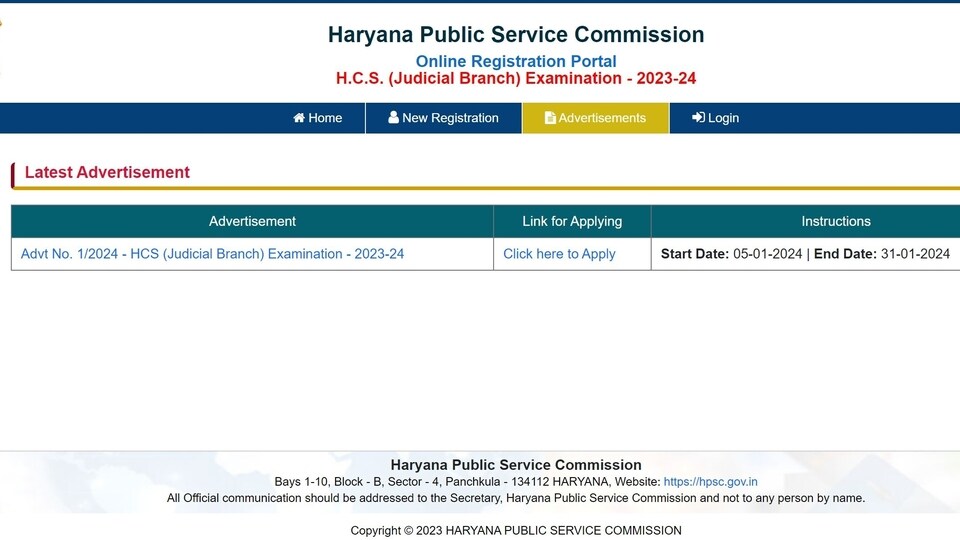Click the sign-in arrow icon beside Login
Image resolution: width=960 pixels, height=540 pixels.
coord(698,118)
